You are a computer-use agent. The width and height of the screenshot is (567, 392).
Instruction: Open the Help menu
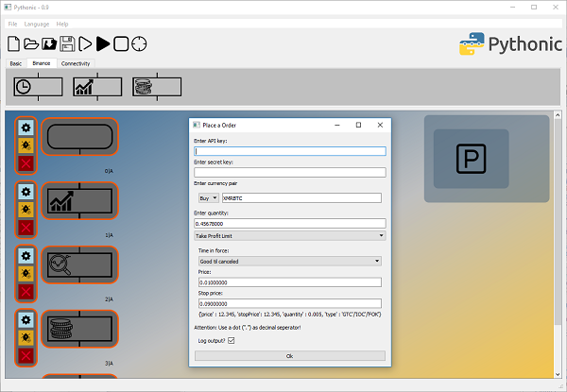coord(62,24)
